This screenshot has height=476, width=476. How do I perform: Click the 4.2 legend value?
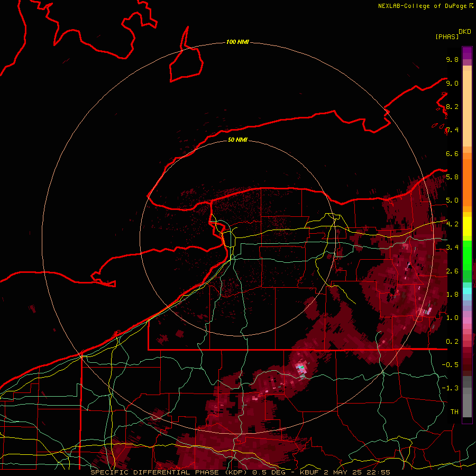(452, 224)
